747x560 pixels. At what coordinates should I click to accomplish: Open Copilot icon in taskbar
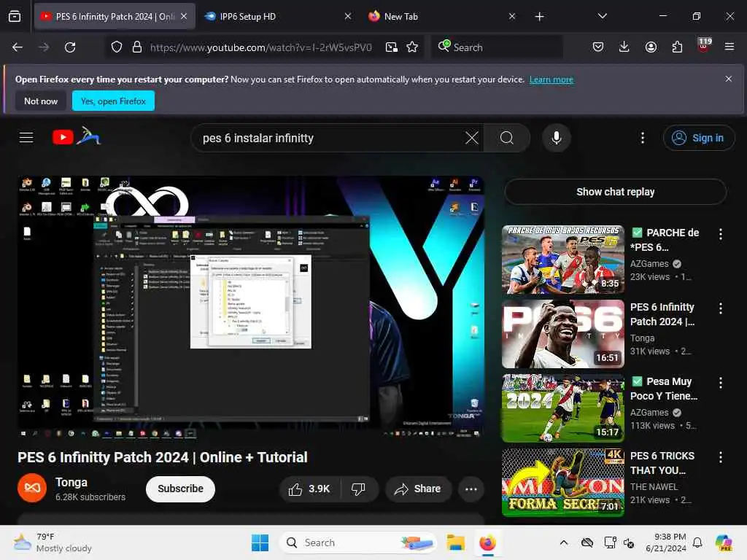[724, 542]
